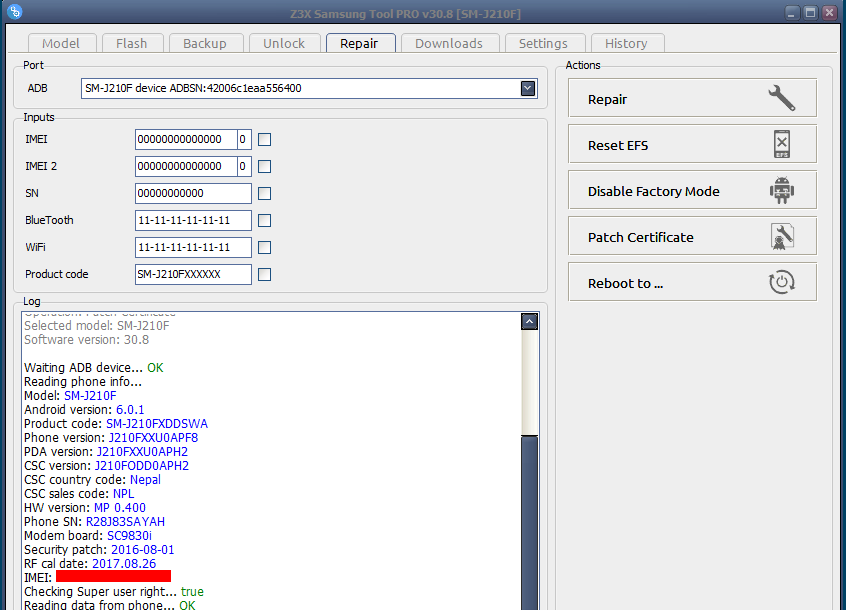
Task: Click Android version 6.0.1 in log
Action: point(130,410)
